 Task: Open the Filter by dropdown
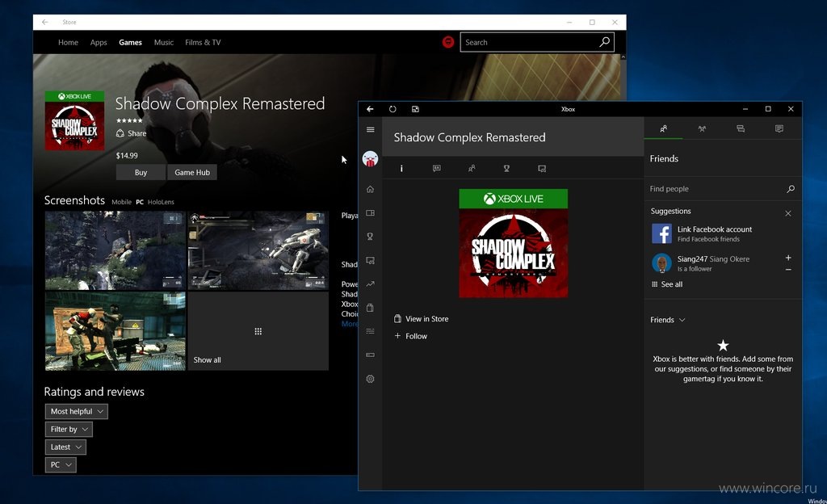[69, 429]
